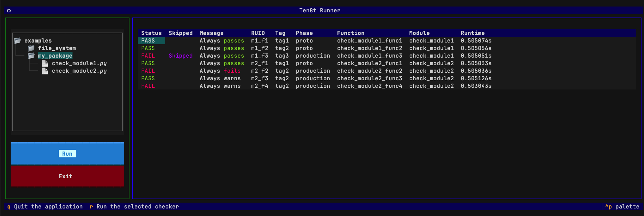
Task: Open the circle menu icon in title bar
Action: (9, 11)
